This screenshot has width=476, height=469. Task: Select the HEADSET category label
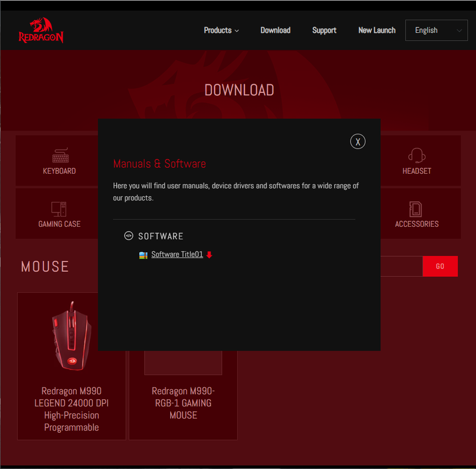(416, 171)
